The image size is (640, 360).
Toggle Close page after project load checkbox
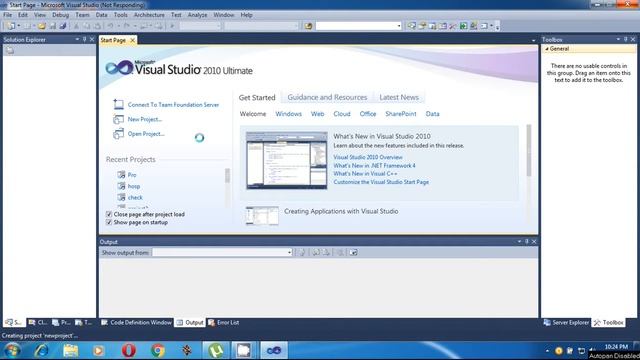click(109, 214)
